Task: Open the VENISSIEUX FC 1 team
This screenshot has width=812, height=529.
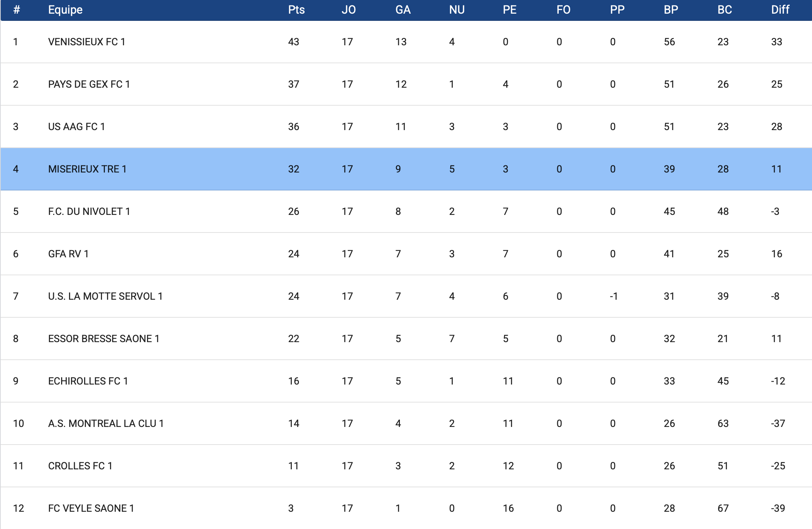Action: click(87, 42)
